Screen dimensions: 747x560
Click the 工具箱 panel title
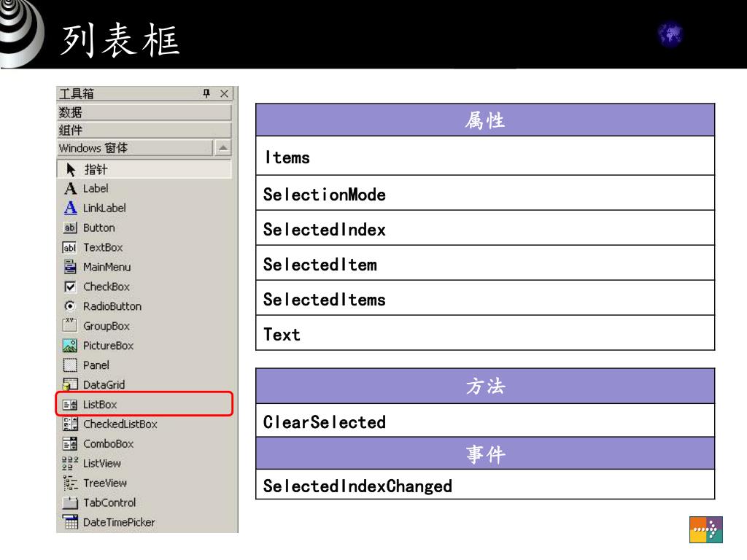[x=77, y=94]
